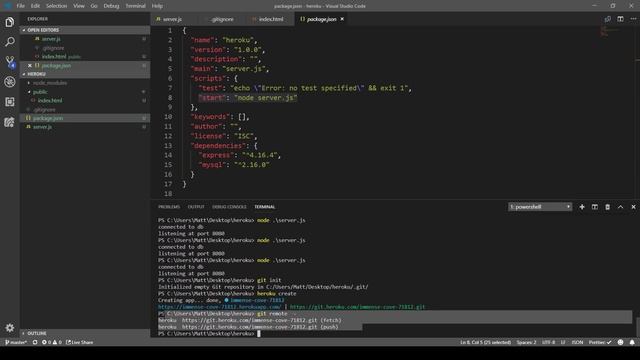The height and width of the screenshot is (360, 640).
Task: Open the Edit menu
Action: [x=36, y=6]
